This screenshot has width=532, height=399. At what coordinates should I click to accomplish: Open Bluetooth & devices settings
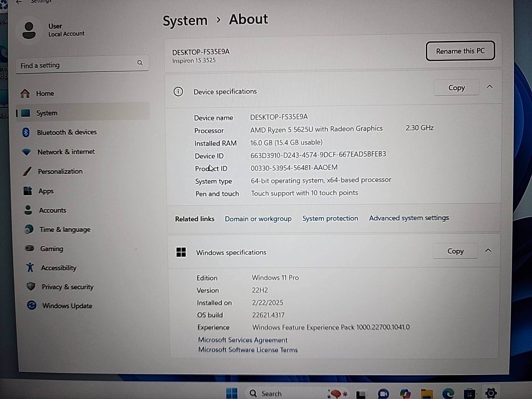pyautogui.click(x=83, y=132)
